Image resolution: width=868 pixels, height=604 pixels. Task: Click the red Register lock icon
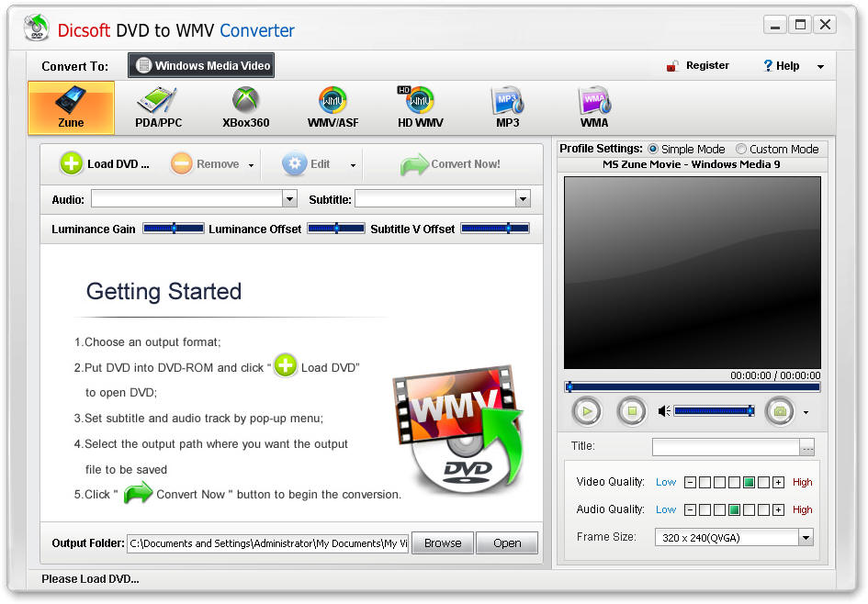pyautogui.click(x=672, y=66)
